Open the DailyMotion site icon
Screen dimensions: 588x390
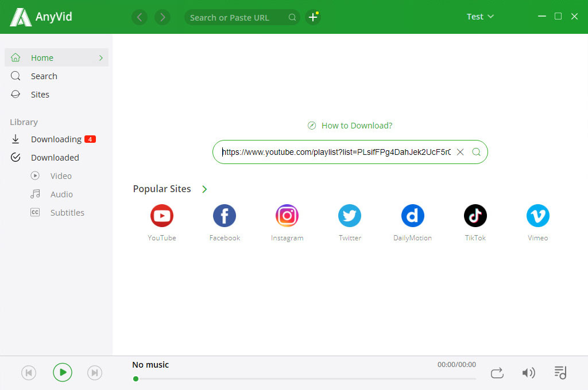(412, 216)
